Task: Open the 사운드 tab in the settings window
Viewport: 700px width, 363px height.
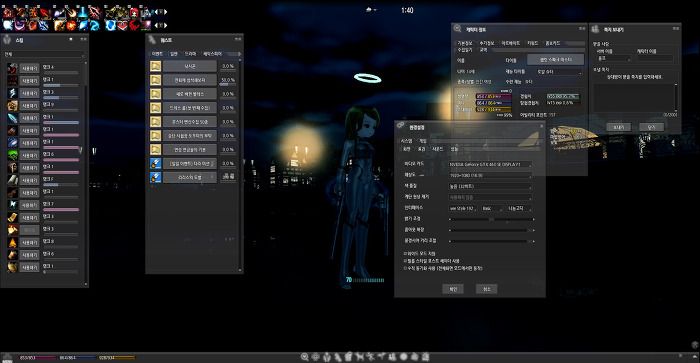Action: pos(438,149)
